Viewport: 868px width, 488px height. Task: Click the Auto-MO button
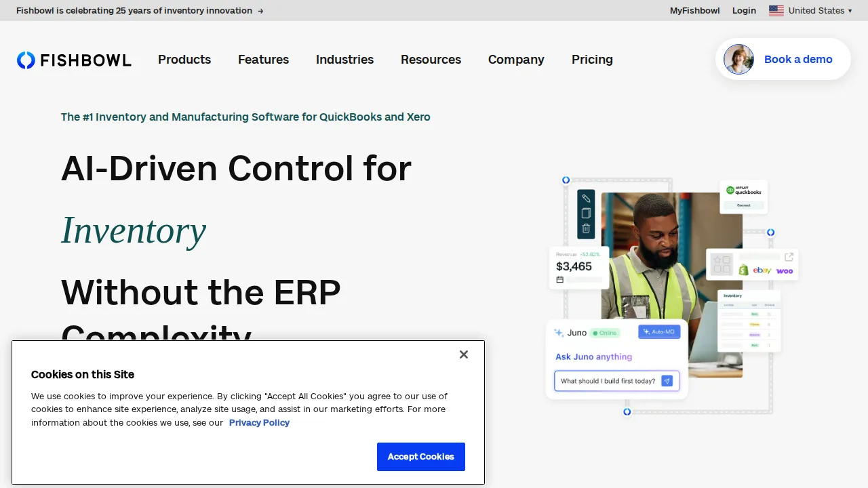[659, 332]
